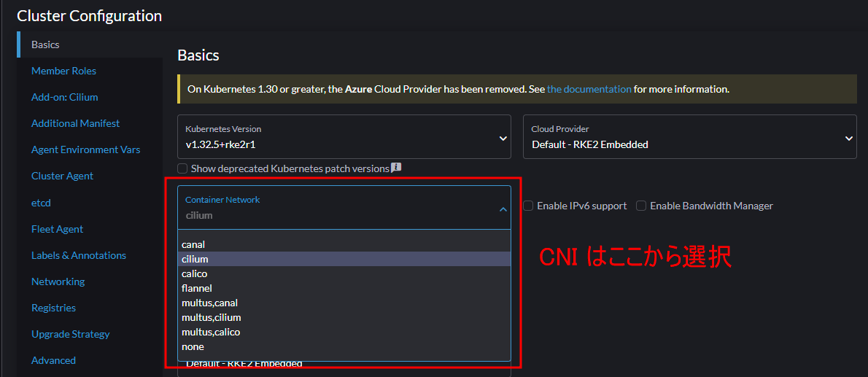Open the Member Roles section
The width and height of the screenshot is (868, 377).
pos(63,71)
